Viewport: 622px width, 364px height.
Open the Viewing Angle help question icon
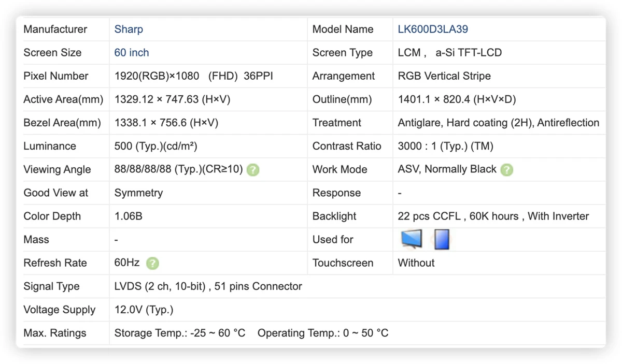point(253,170)
